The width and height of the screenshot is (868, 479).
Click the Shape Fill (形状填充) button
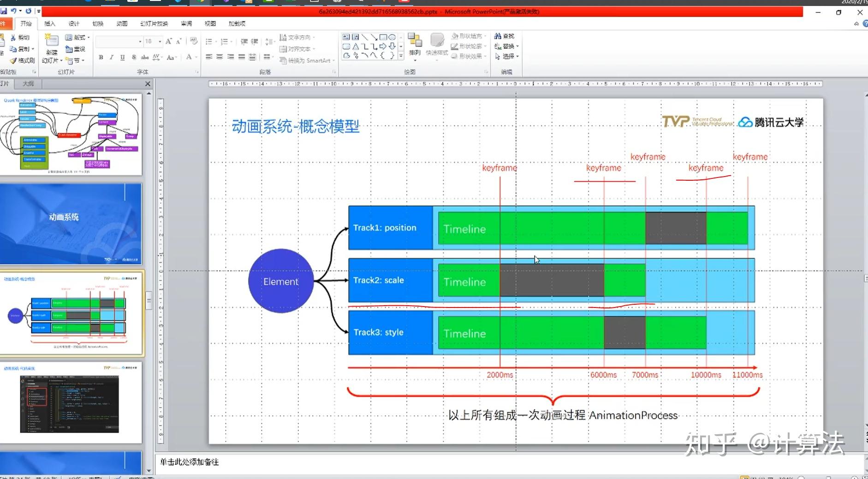pyautogui.click(x=468, y=36)
